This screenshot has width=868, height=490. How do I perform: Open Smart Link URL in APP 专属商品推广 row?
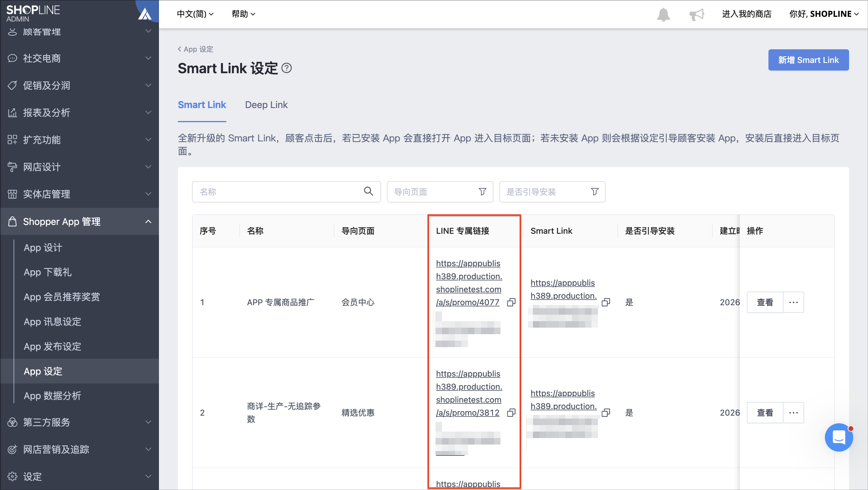[x=563, y=289]
